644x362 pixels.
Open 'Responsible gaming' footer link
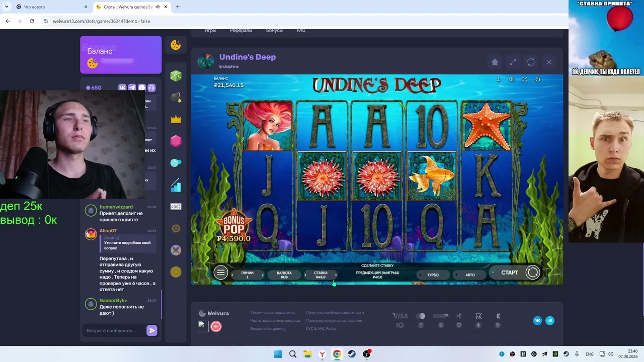tap(268, 328)
